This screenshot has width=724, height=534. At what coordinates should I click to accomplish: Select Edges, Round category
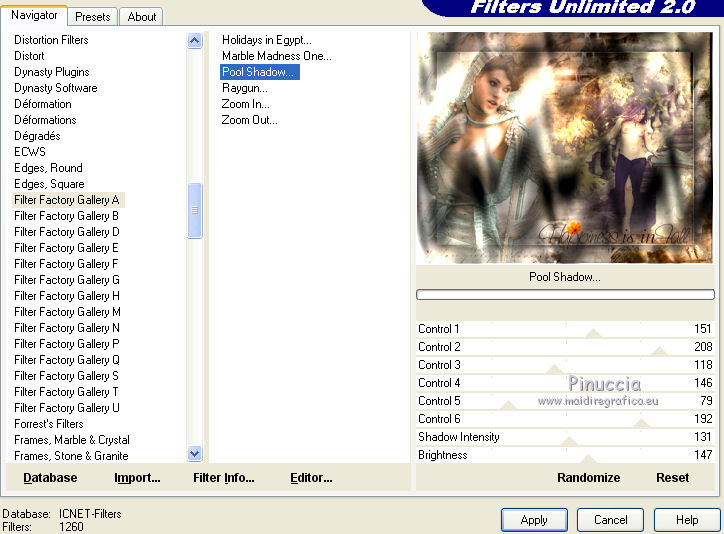[x=48, y=168]
